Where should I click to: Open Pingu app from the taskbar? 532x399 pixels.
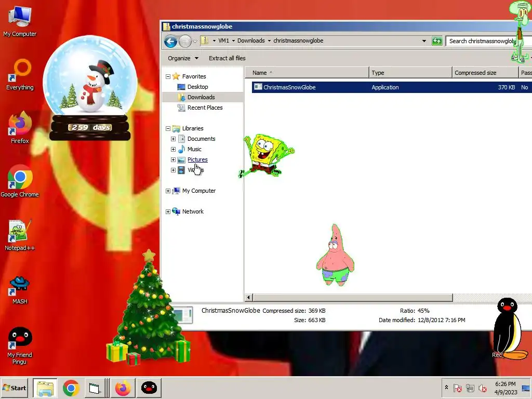[149, 388]
